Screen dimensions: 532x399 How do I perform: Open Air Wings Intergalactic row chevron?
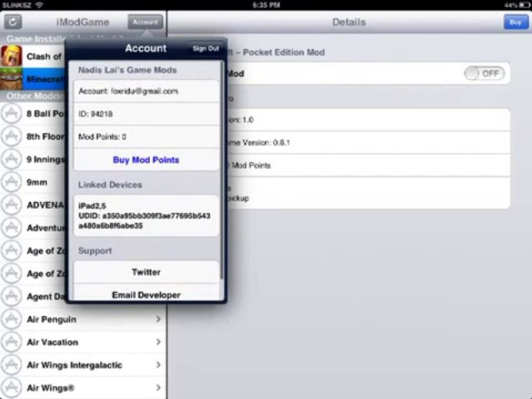(x=158, y=365)
